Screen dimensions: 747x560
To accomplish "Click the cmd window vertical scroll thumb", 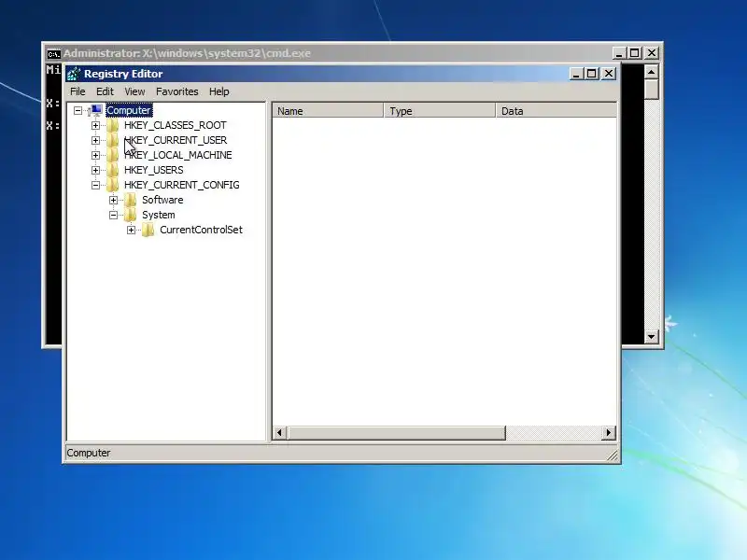I will point(651,90).
